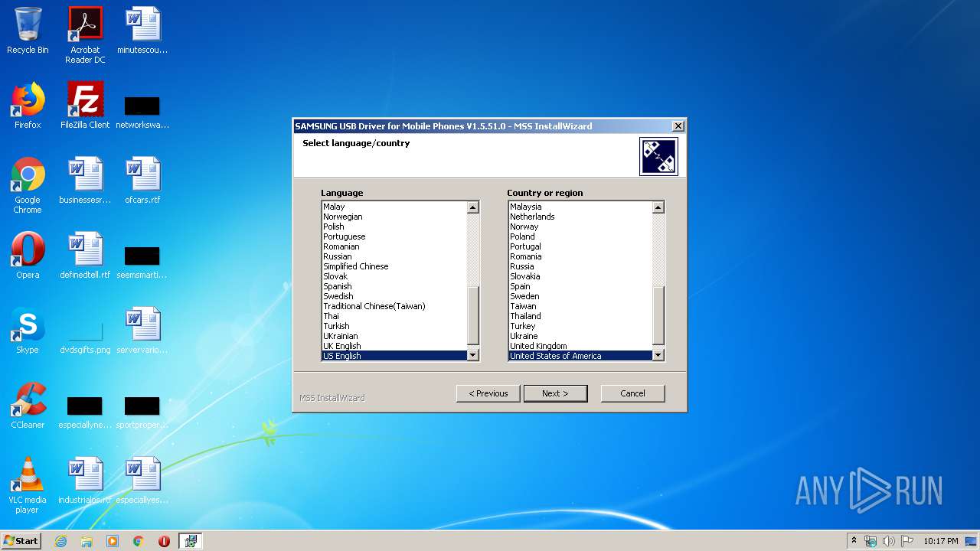This screenshot has height=551, width=980.
Task: Select US English language
Action: (x=394, y=356)
